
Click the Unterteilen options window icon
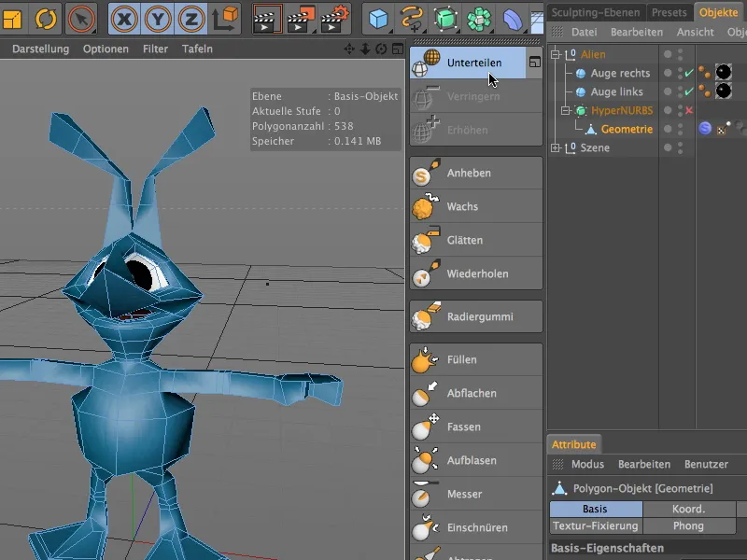click(x=534, y=62)
